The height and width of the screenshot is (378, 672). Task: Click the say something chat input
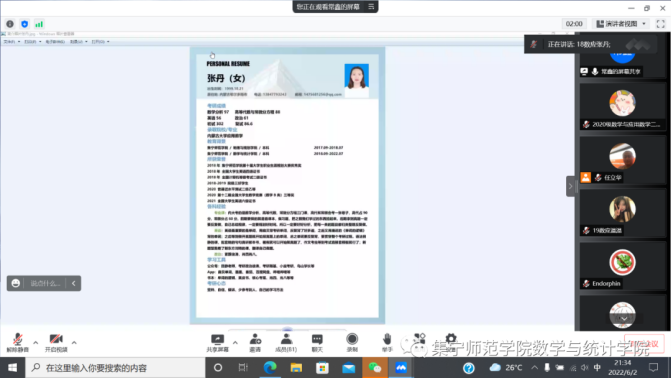pos(44,283)
